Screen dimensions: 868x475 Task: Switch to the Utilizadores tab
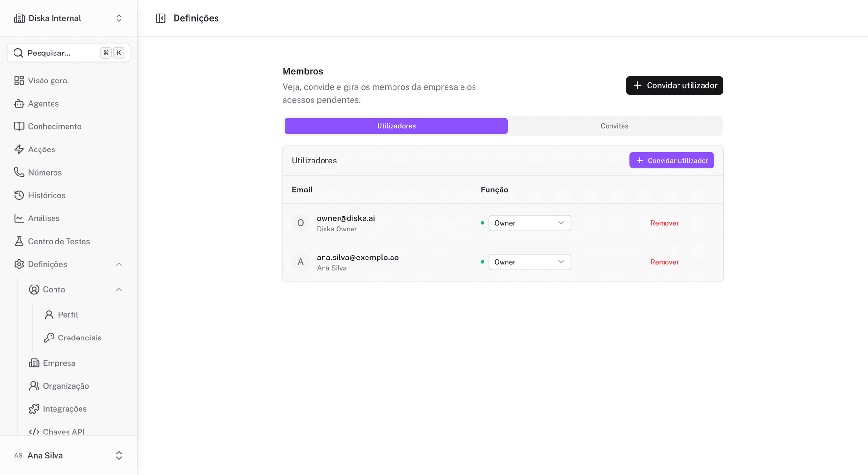click(x=396, y=126)
